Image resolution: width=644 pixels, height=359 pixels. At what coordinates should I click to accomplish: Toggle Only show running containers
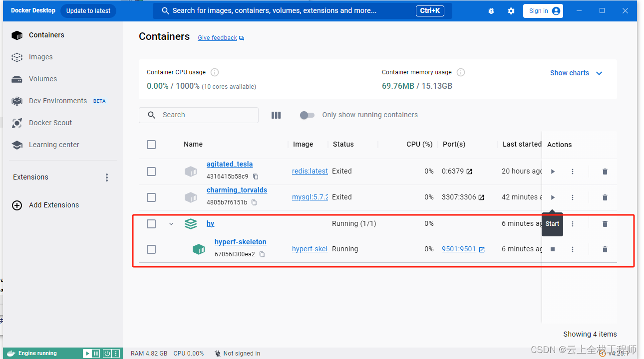pyautogui.click(x=307, y=115)
